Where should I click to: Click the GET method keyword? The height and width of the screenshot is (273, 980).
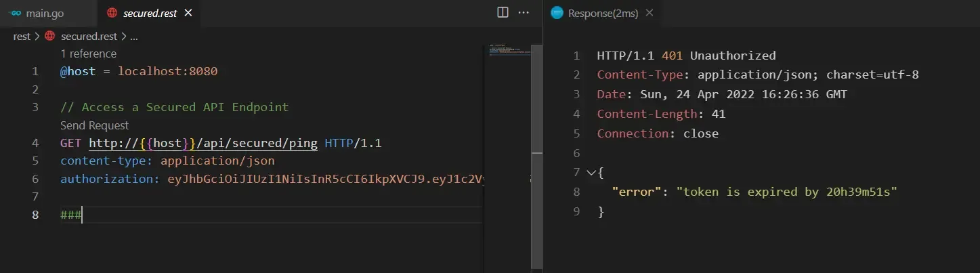(x=71, y=143)
